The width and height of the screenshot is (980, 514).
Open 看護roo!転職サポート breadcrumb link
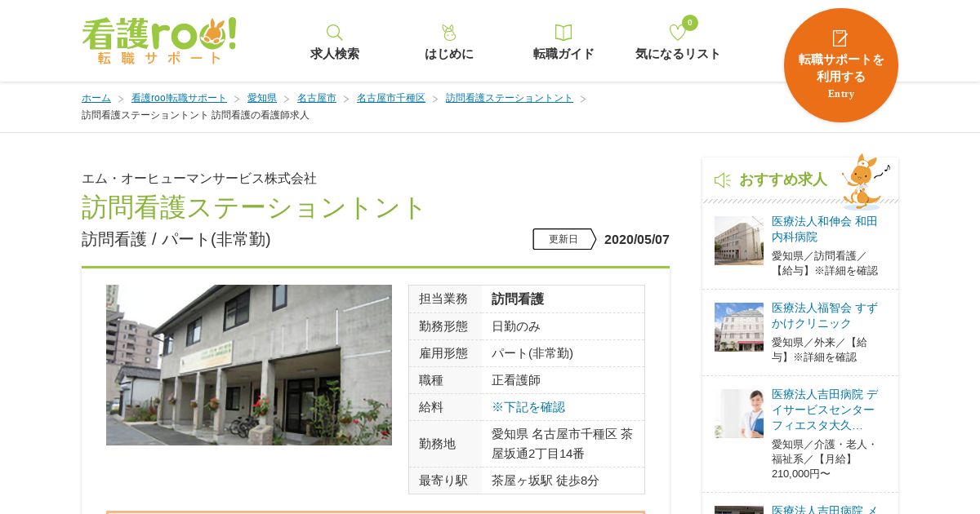coord(179,98)
